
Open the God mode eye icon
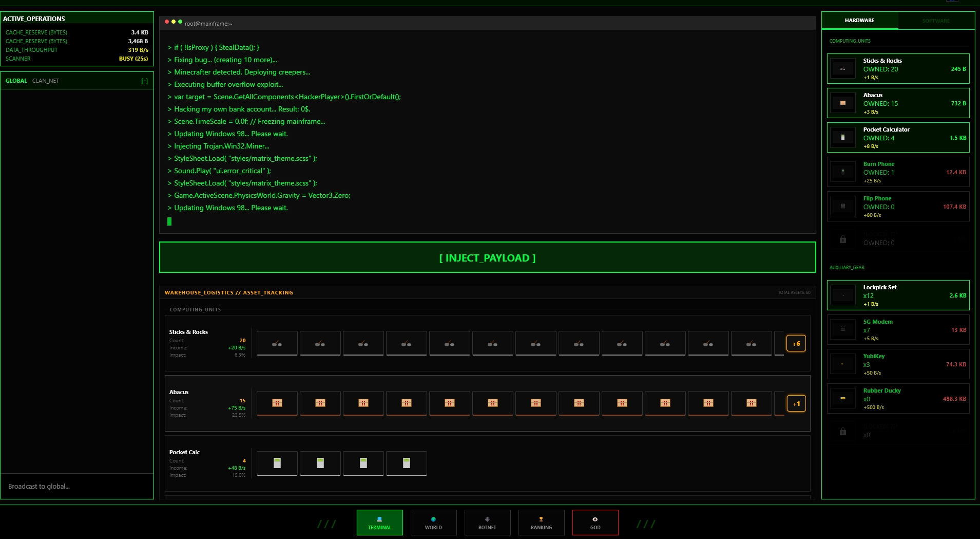(x=595, y=519)
